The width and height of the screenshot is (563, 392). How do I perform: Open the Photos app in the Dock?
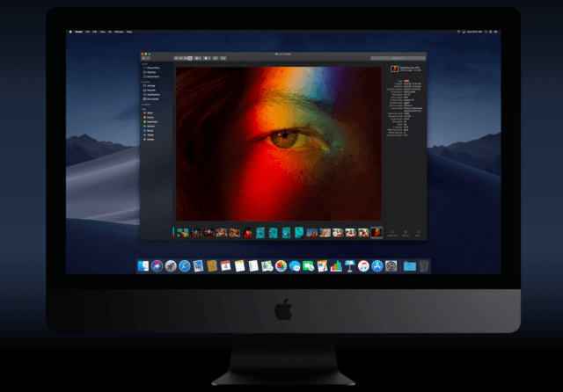coord(281,265)
